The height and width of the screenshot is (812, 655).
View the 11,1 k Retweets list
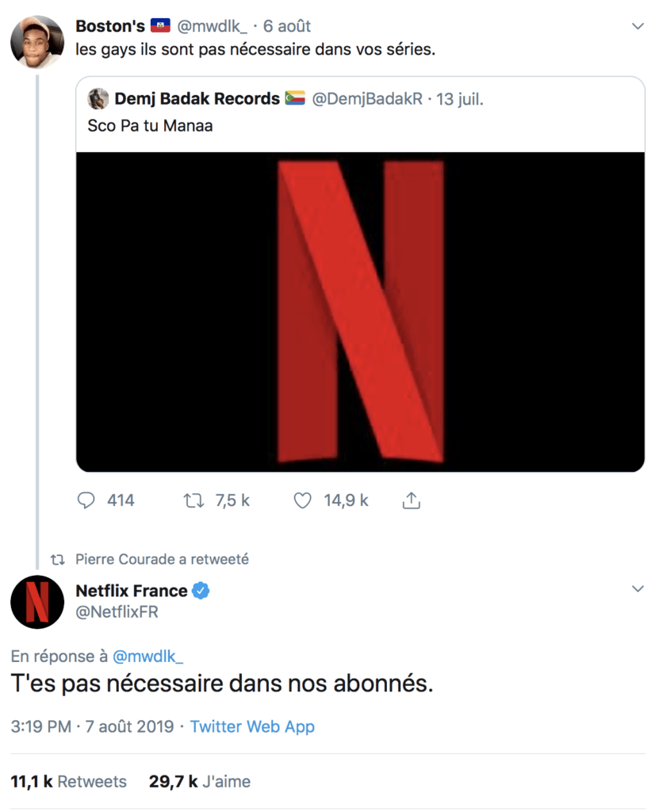(68, 781)
